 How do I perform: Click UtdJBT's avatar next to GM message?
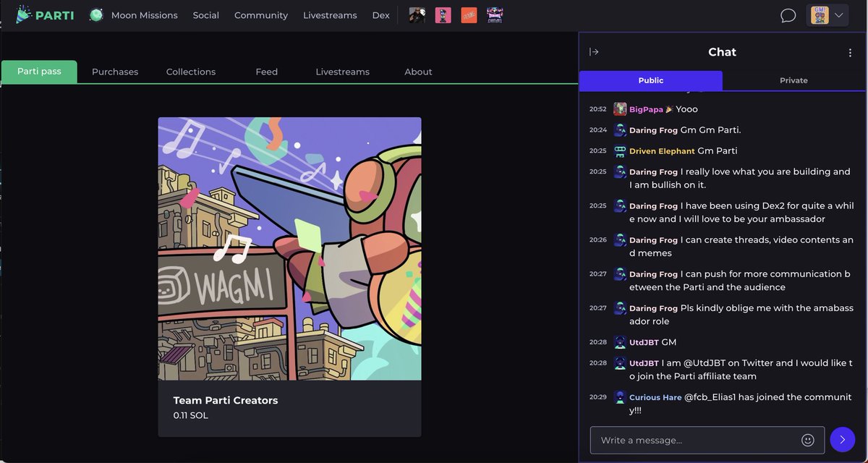coord(620,342)
